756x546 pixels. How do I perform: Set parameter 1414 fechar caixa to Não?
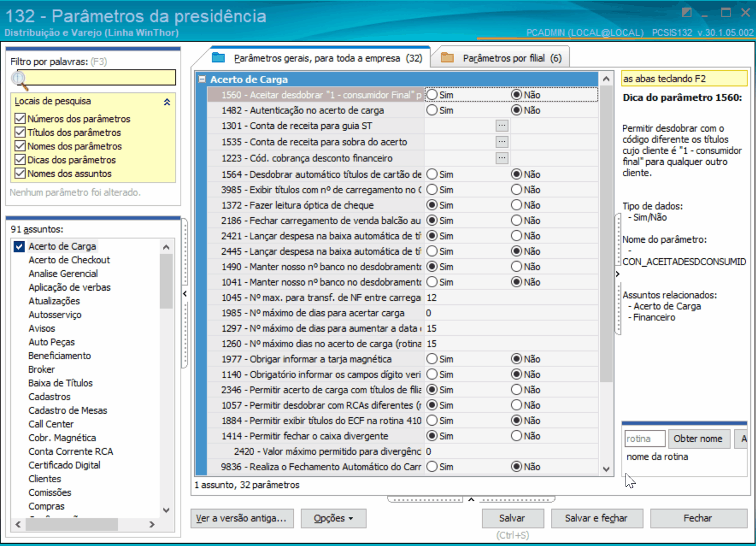(x=517, y=435)
